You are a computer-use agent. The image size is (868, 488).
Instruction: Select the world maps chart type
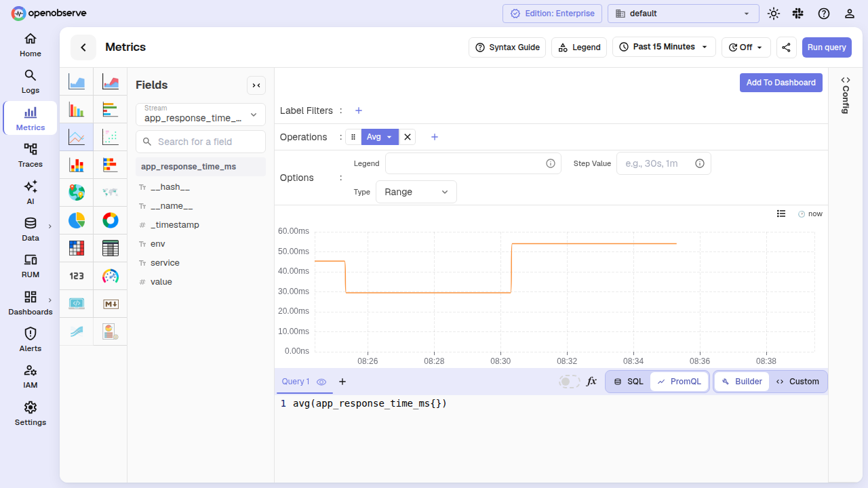pos(111,192)
